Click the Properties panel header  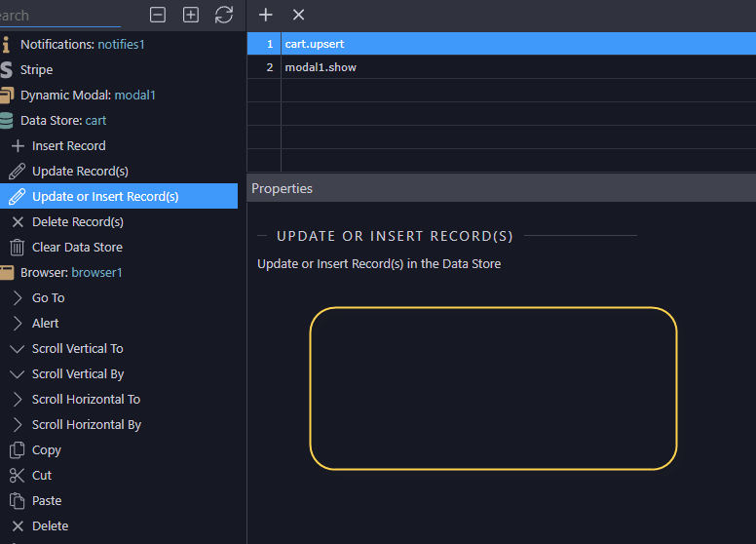[x=502, y=188]
